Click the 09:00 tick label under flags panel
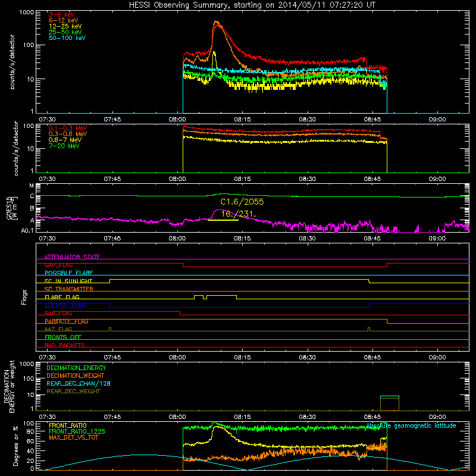Image resolution: width=476 pixels, height=476 pixels. tap(437, 358)
